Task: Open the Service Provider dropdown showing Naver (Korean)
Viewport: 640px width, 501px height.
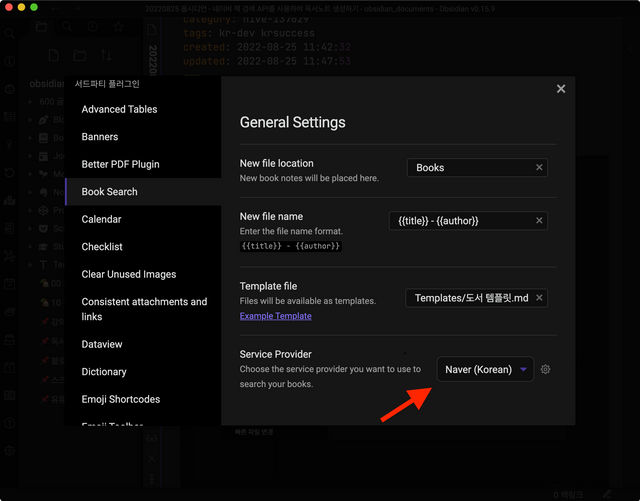Action: pos(485,369)
